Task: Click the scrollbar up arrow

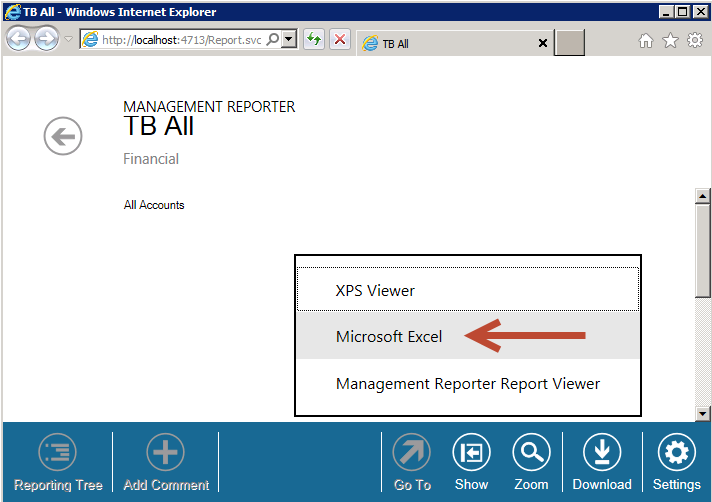Action: (702, 196)
